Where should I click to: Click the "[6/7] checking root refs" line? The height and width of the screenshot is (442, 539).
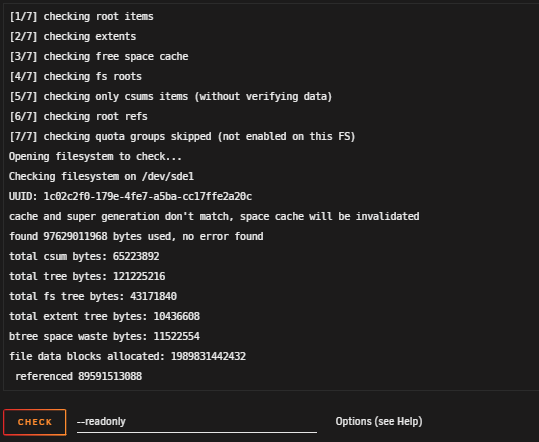pos(78,116)
